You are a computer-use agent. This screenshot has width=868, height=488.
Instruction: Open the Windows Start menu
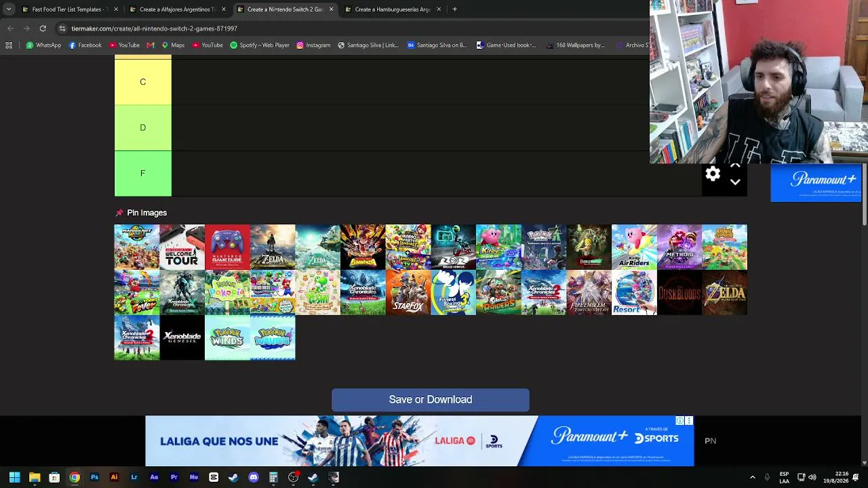pos(14,477)
